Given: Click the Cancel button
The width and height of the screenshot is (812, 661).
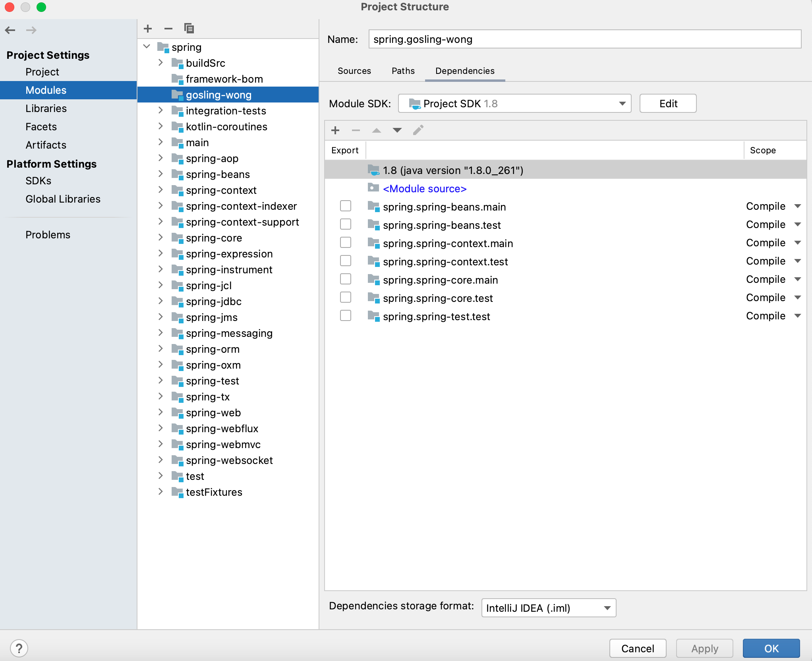Looking at the screenshot, I should pyautogui.click(x=638, y=648).
